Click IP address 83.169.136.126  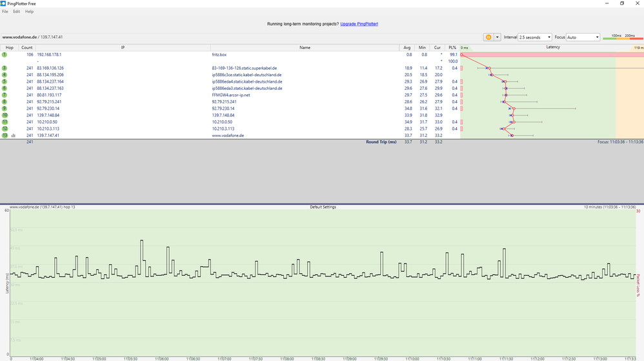[x=50, y=68]
